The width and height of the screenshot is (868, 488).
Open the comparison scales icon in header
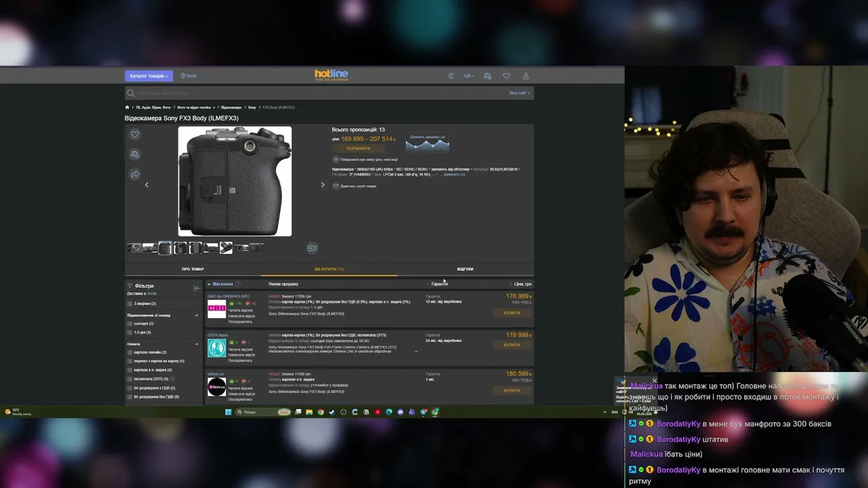coord(488,76)
